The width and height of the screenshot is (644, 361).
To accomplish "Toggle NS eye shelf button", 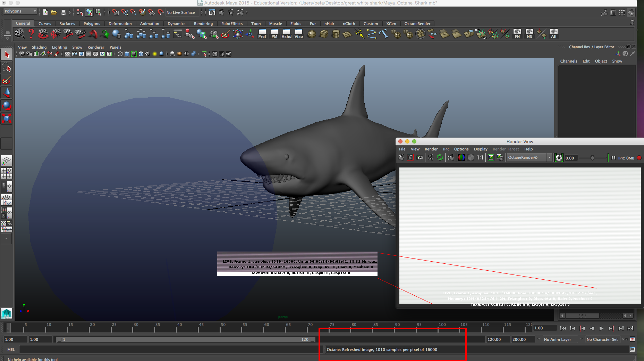I will (529, 34).
